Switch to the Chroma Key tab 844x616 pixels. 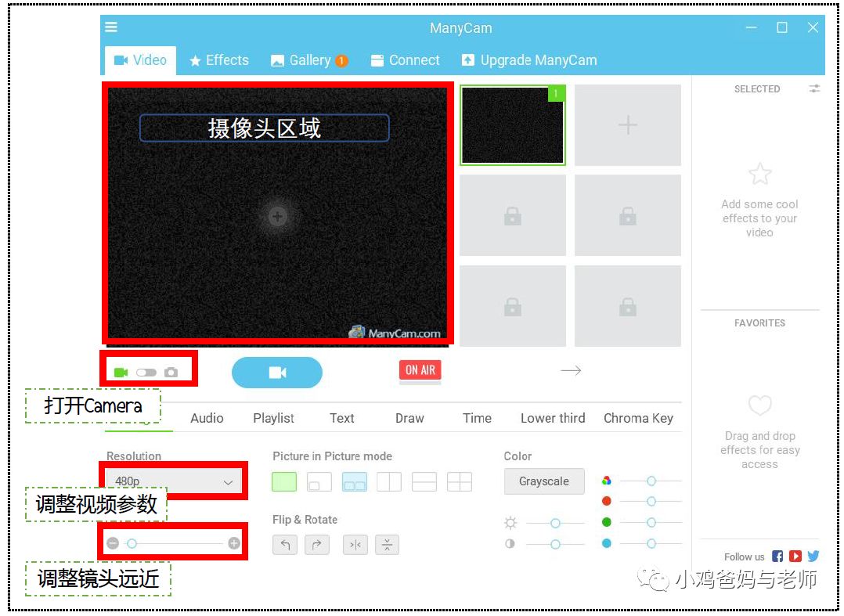point(639,418)
